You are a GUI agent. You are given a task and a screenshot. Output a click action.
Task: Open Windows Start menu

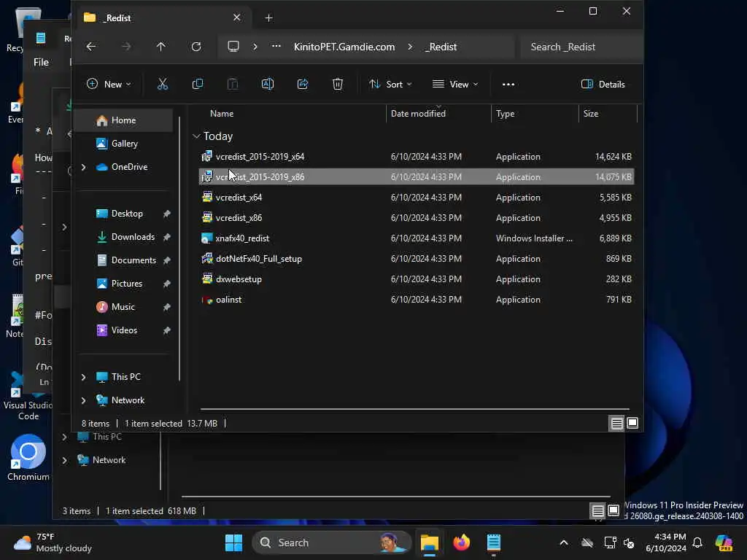pos(233,542)
